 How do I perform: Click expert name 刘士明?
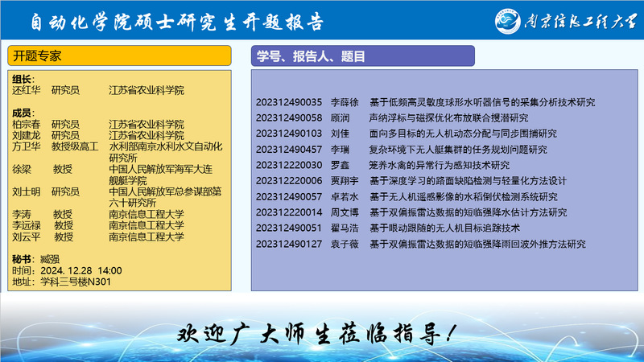click(26, 192)
